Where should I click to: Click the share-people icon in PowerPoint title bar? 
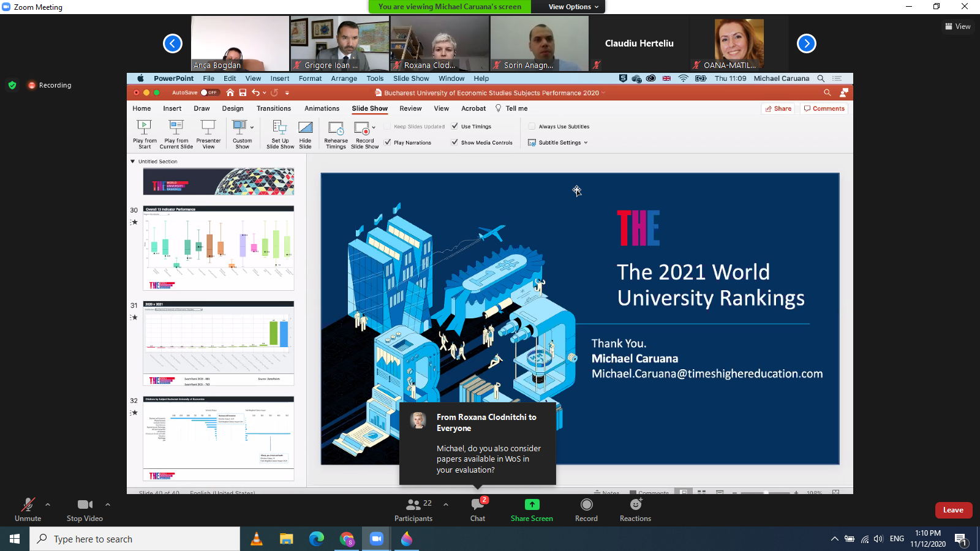pyautogui.click(x=844, y=92)
